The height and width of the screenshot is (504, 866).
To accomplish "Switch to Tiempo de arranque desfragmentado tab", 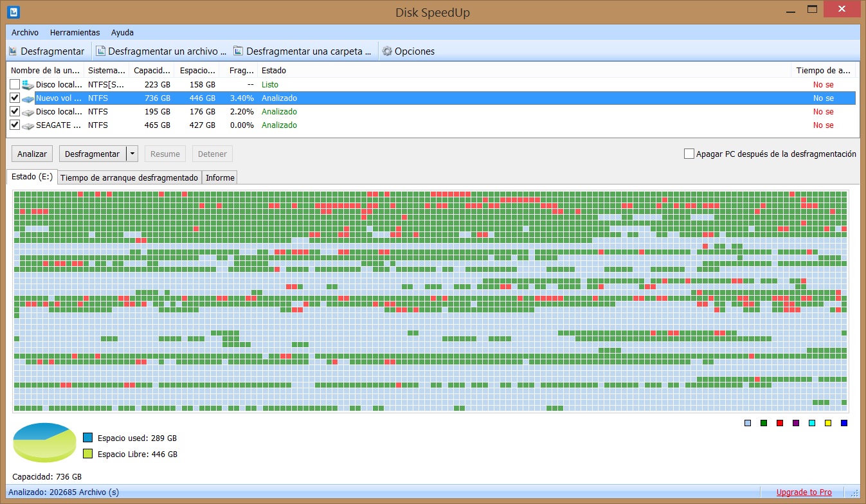I will (129, 177).
